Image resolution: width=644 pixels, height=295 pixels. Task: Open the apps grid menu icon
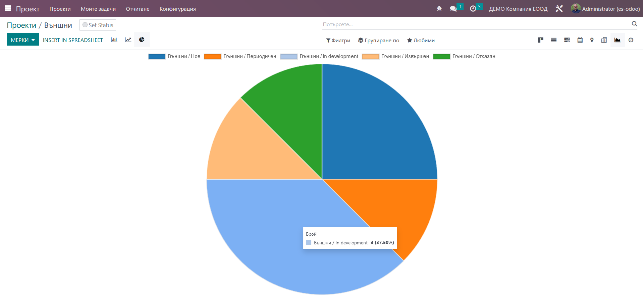(8, 8)
